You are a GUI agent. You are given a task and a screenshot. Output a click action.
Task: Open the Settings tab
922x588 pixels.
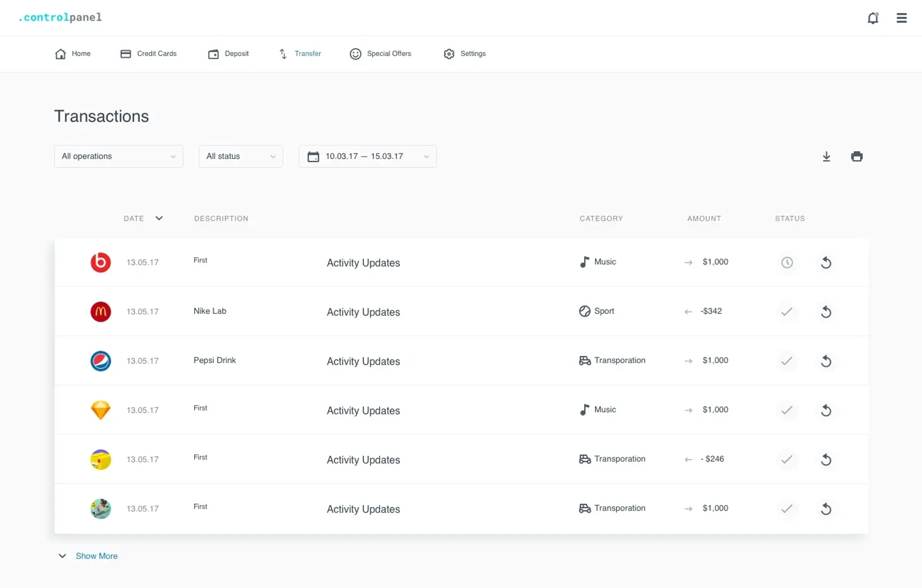pyautogui.click(x=465, y=54)
